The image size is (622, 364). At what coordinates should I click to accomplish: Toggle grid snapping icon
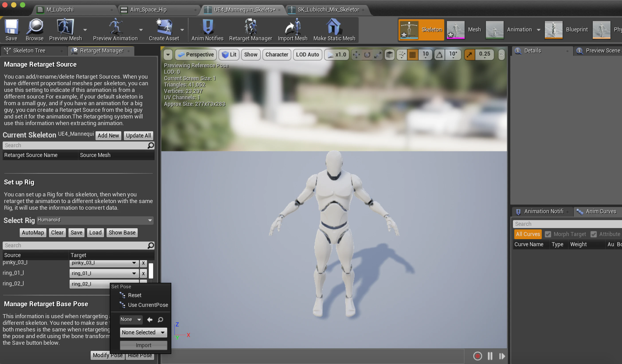pyautogui.click(x=413, y=54)
